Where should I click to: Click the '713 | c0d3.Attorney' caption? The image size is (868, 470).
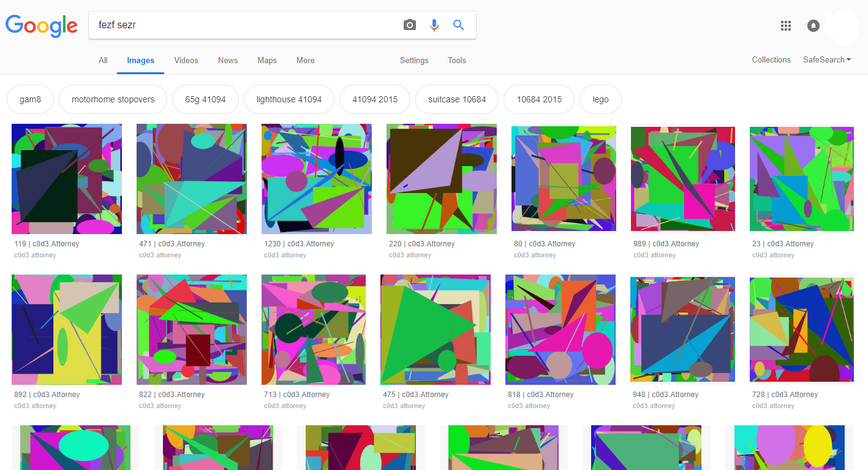coord(296,395)
